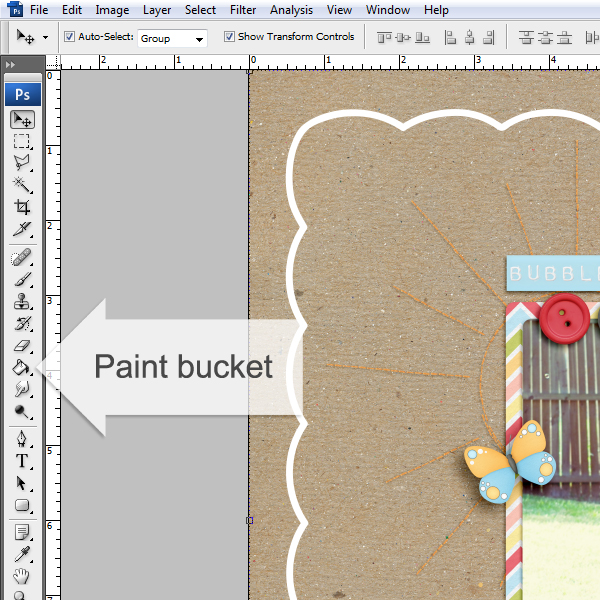The width and height of the screenshot is (600, 600).
Task: Open the View menu
Action: point(339,10)
